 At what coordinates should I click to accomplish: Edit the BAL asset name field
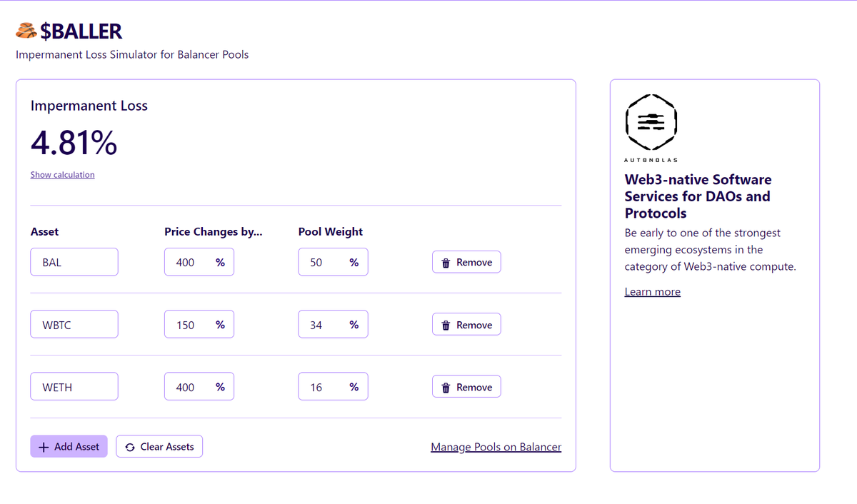pos(74,262)
